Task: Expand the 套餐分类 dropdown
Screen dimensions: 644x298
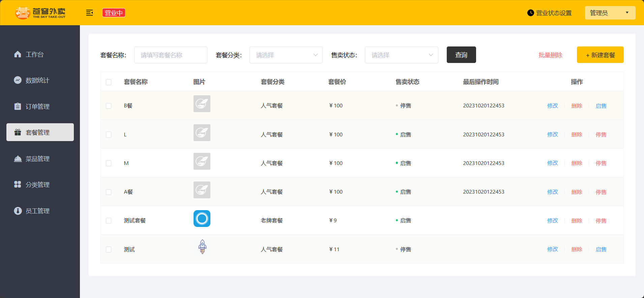Action: coord(286,55)
